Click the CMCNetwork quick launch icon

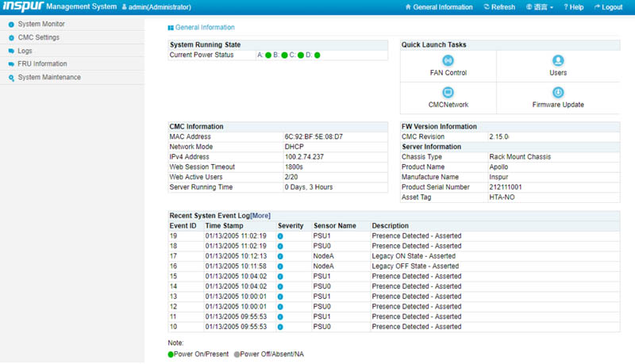click(x=448, y=93)
